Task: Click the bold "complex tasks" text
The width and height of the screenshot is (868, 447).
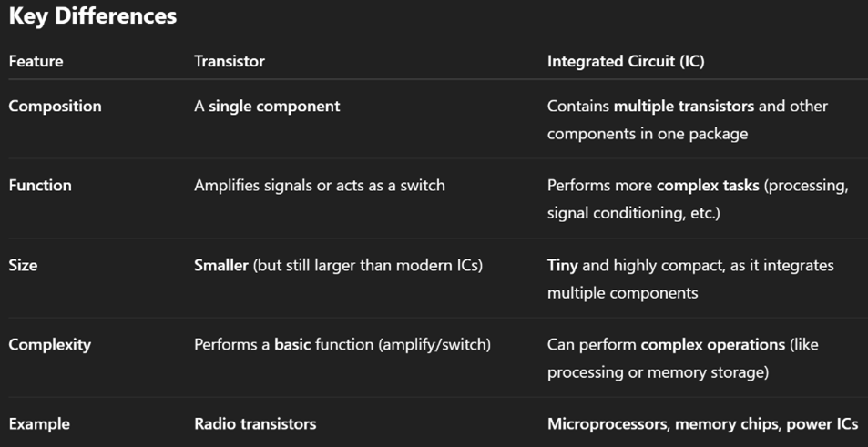Action: click(708, 186)
